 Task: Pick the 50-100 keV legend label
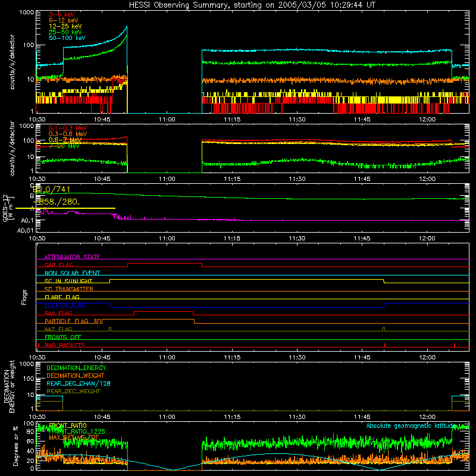67,38
